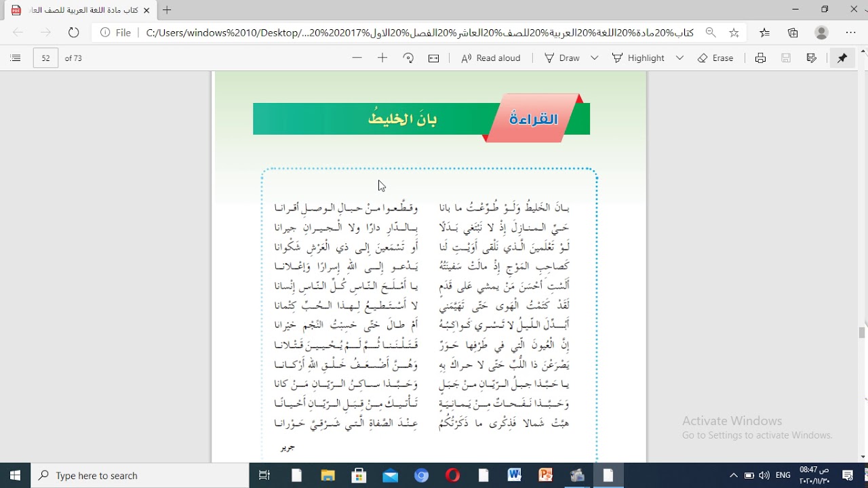Expand the Highlight color dropdown arrow

click(x=679, y=58)
